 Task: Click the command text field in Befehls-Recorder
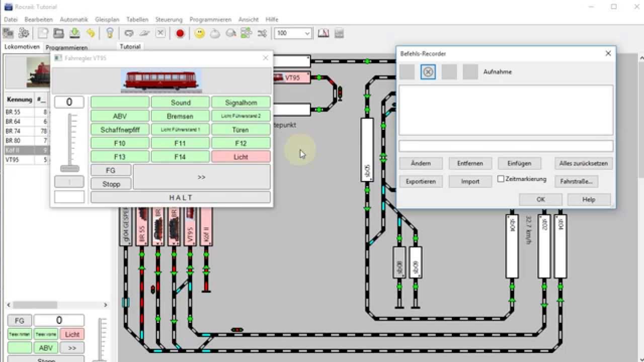click(506, 146)
